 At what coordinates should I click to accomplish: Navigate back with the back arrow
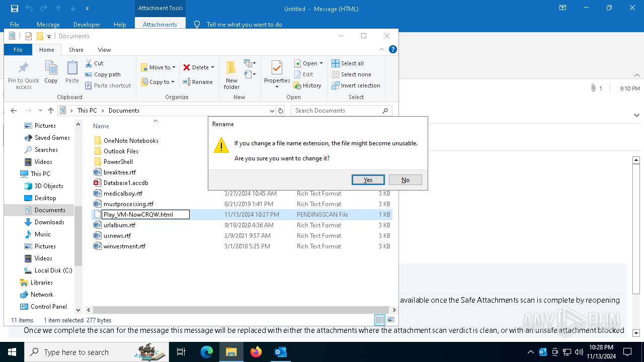point(14,111)
